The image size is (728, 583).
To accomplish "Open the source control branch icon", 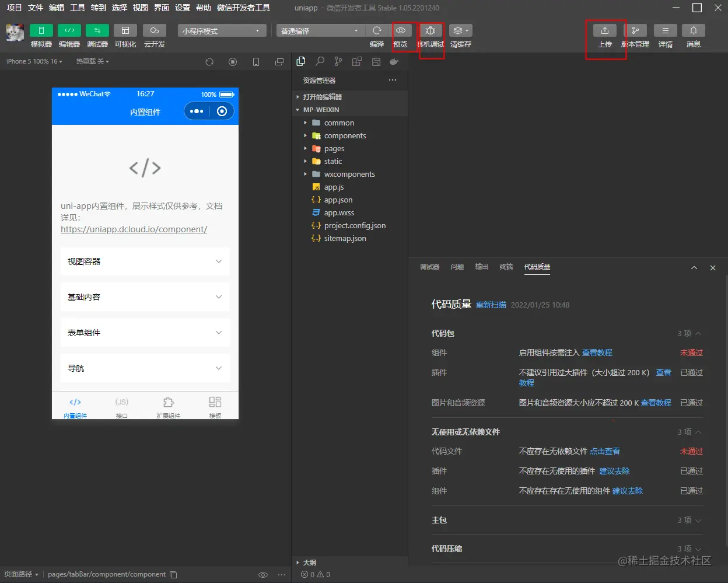I will tap(338, 61).
